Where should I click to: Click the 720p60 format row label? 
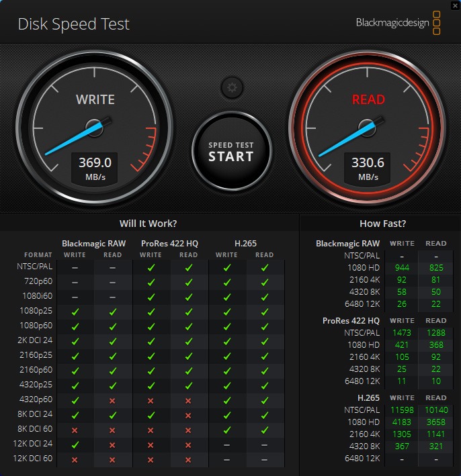(38, 281)
